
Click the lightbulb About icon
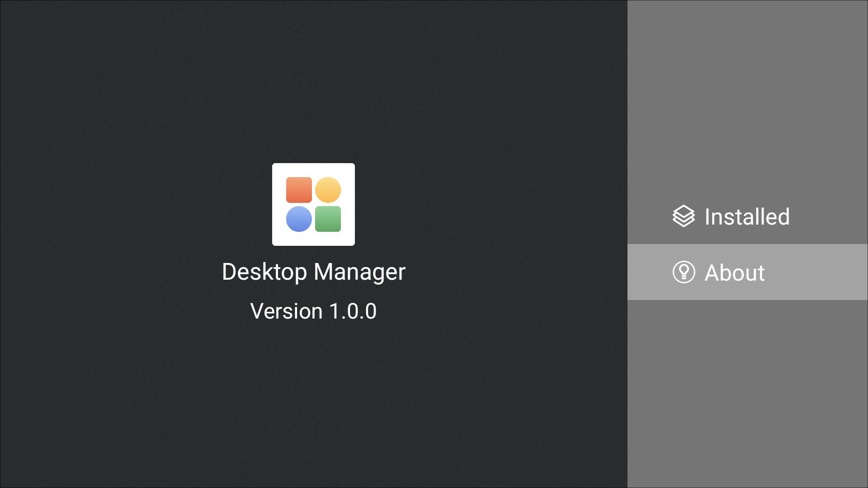(x=684, y=272)
